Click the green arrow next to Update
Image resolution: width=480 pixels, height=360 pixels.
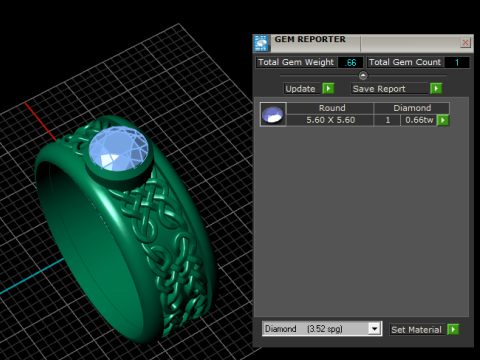coord(328,89)
